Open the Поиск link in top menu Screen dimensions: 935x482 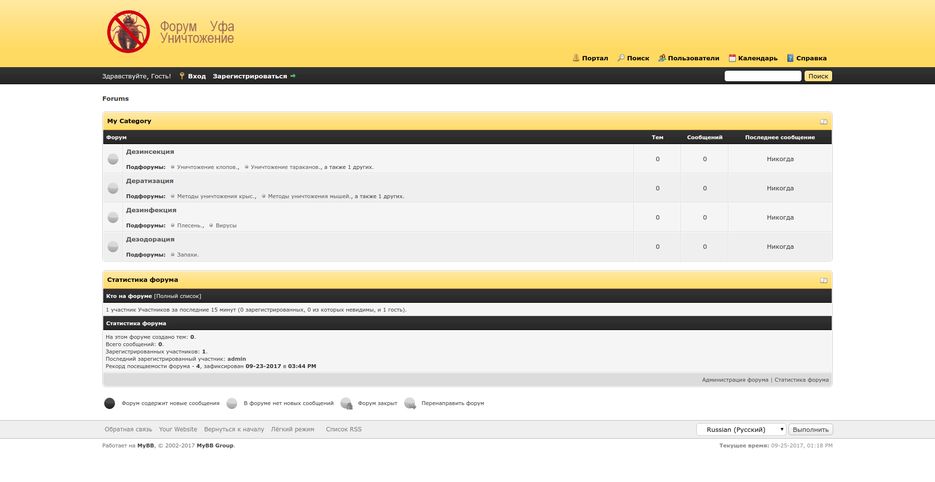[x=638, y=58]
